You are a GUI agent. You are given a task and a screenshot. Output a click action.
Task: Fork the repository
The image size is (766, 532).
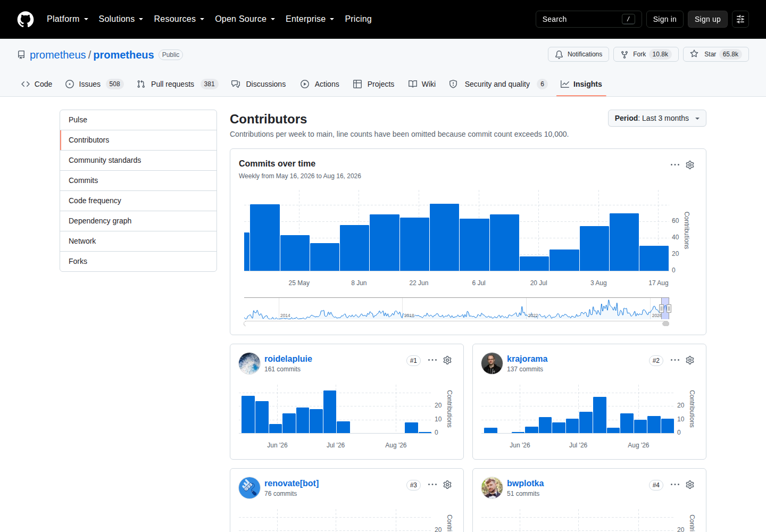coord(646,54)
